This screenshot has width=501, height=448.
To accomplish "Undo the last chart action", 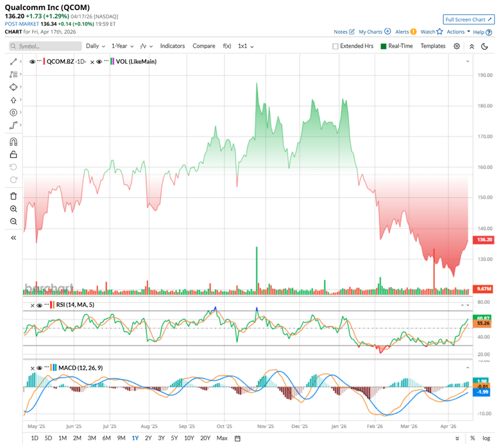I will [x=13, y=167].
